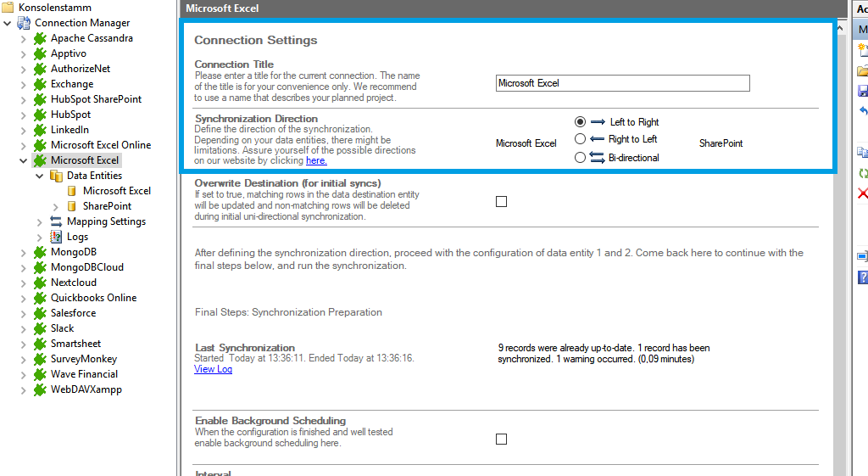Follow the "here." link for sync directions

point(316,160)
